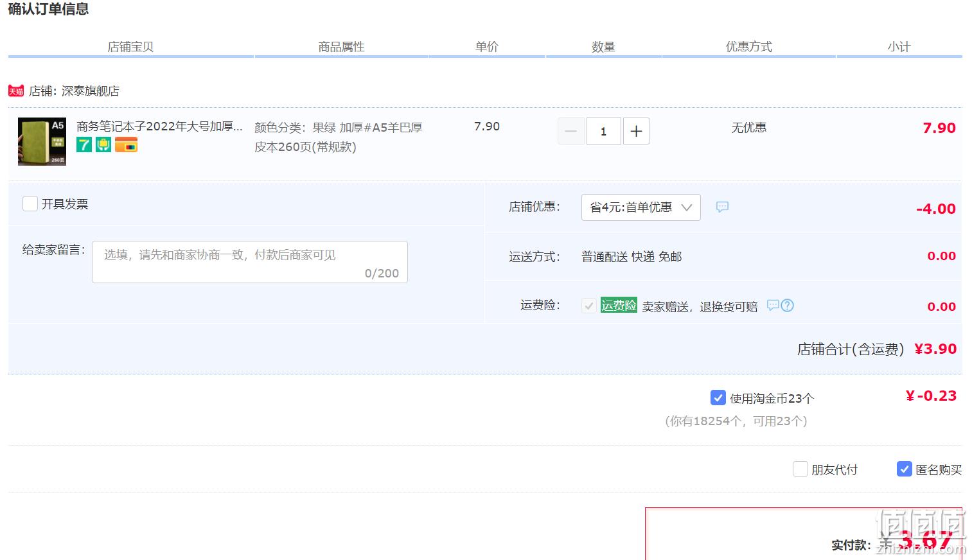972x560 pixels.
Task: Open the 商务笔记本子2022年 product title link
Action: (159, 127)
